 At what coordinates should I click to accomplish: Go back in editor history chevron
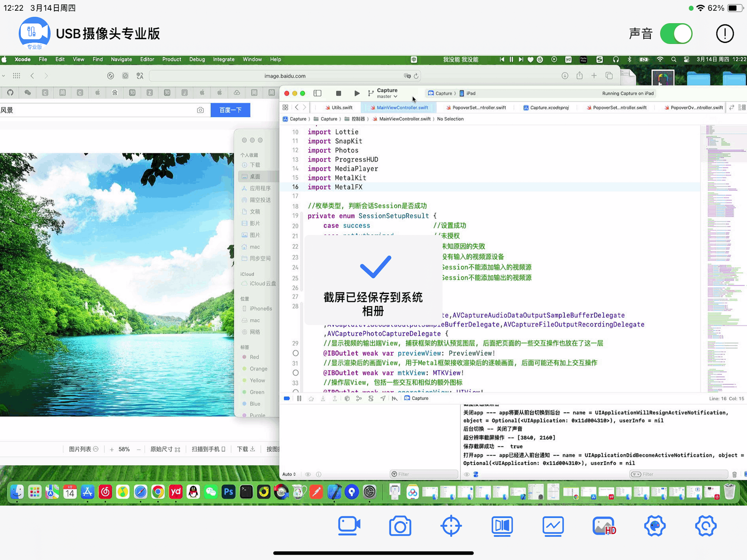click(x=296, y=107)
